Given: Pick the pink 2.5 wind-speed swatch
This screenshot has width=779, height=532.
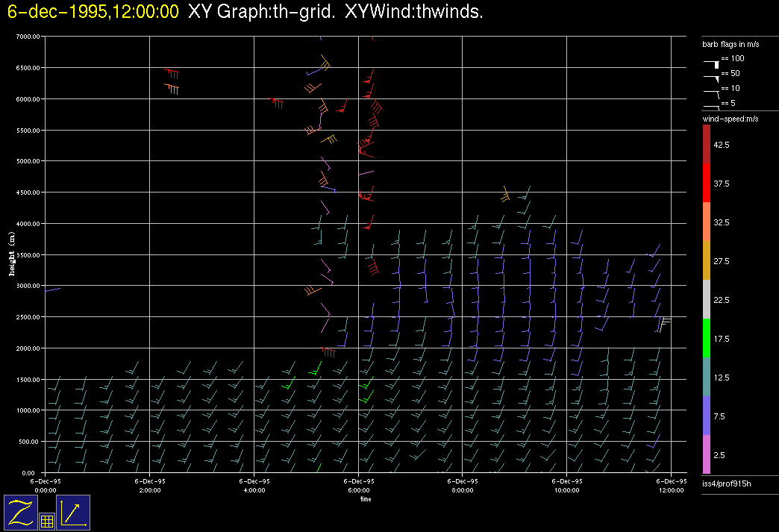Looking at the screenshot, I should point(707,454).
